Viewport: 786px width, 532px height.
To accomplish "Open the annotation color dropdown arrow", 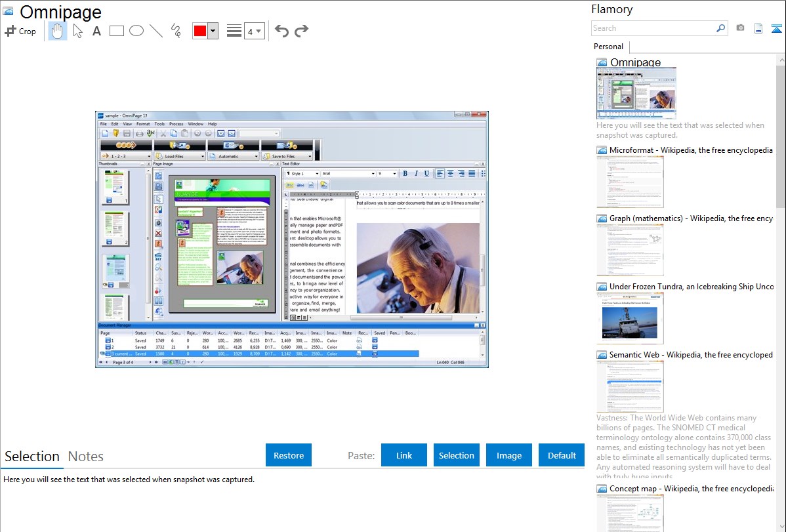I will (213, 31).
